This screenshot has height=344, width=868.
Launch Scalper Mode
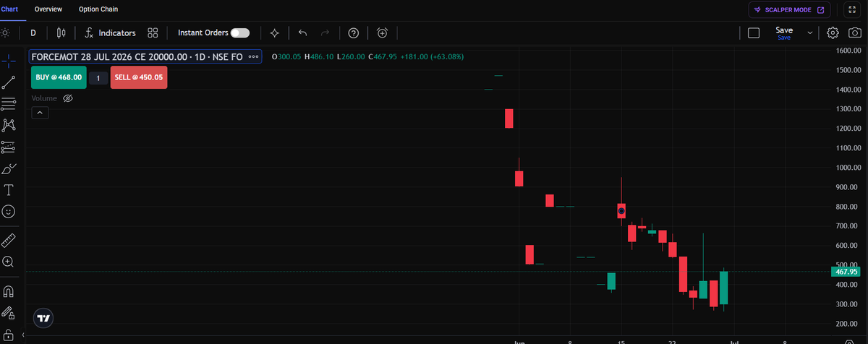[x=789, y=9]
